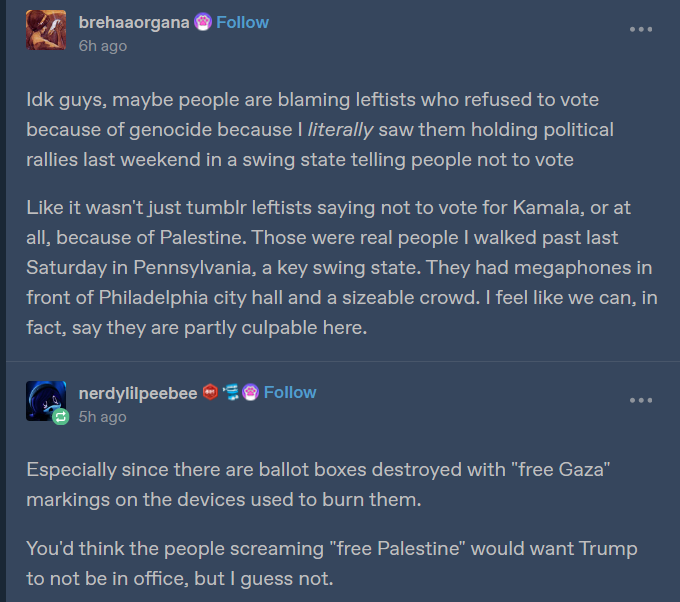Open brehaaorgana's blog via username

tap(133, 22)
